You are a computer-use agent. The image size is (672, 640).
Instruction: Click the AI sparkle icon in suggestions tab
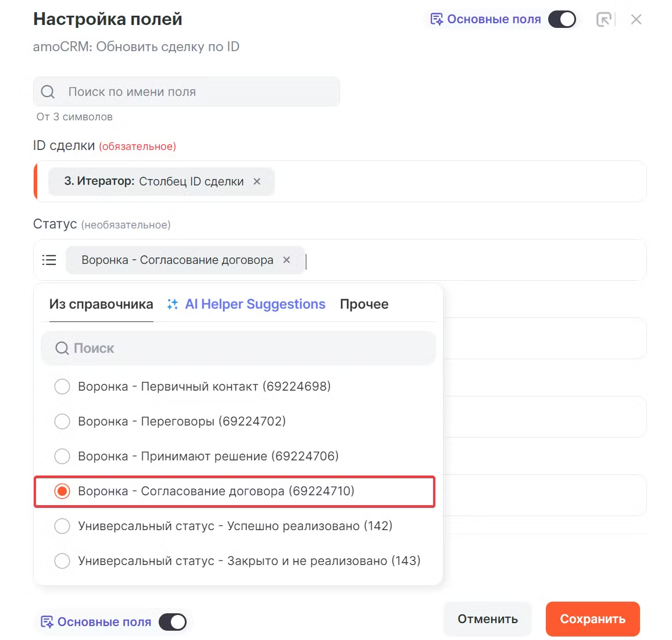[173, 304]
